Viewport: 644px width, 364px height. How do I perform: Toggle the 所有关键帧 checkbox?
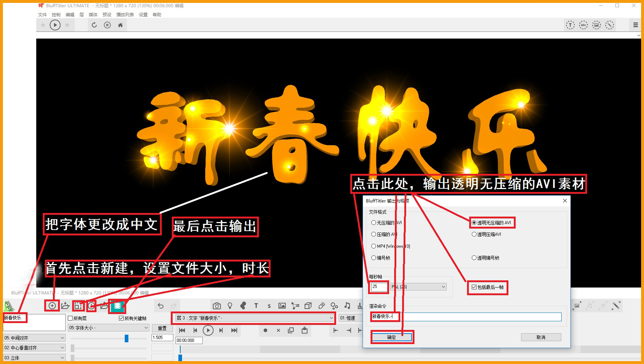pyautogui.click(x=133, y=318)
